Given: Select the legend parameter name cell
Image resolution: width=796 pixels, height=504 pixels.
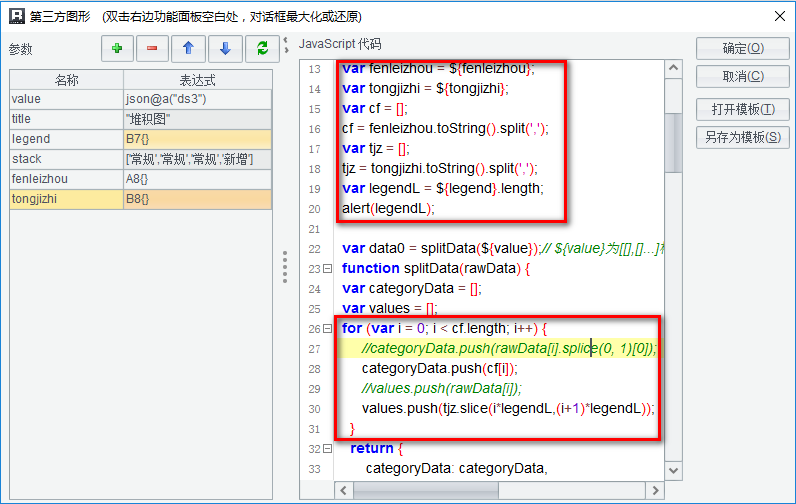Looking at the screenshot, I should [67, 139].
